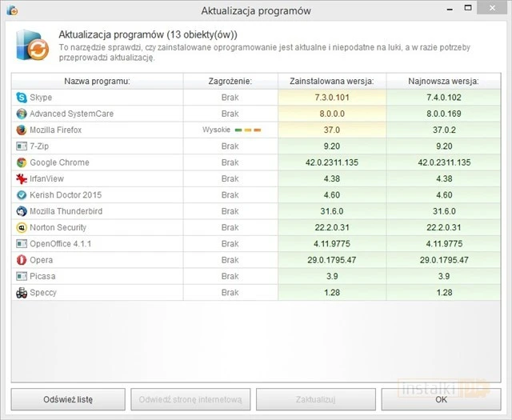Select the Mozilla Thunderbird icon
512x420 pixels.
tap(22, 211)
